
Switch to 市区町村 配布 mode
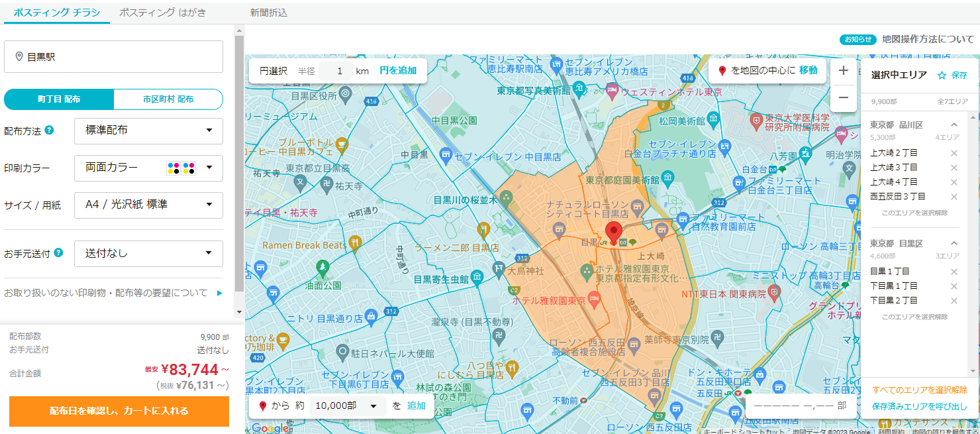click(x=168, y=99)
